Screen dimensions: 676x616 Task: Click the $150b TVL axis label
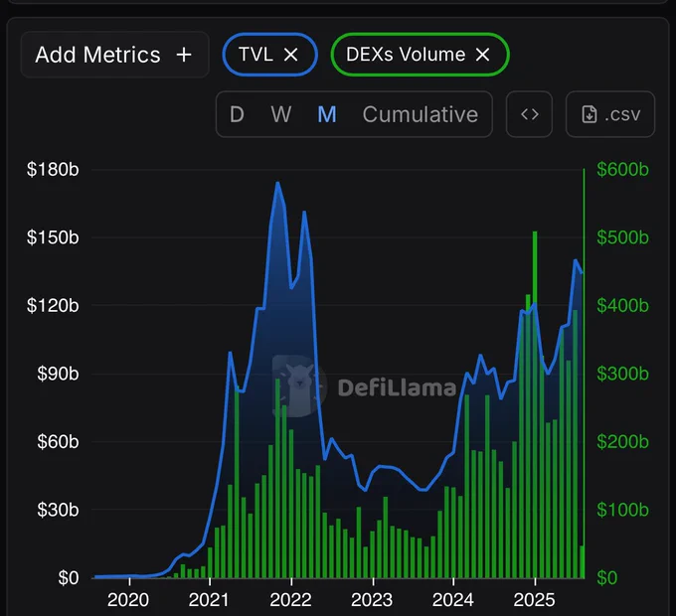53,237
